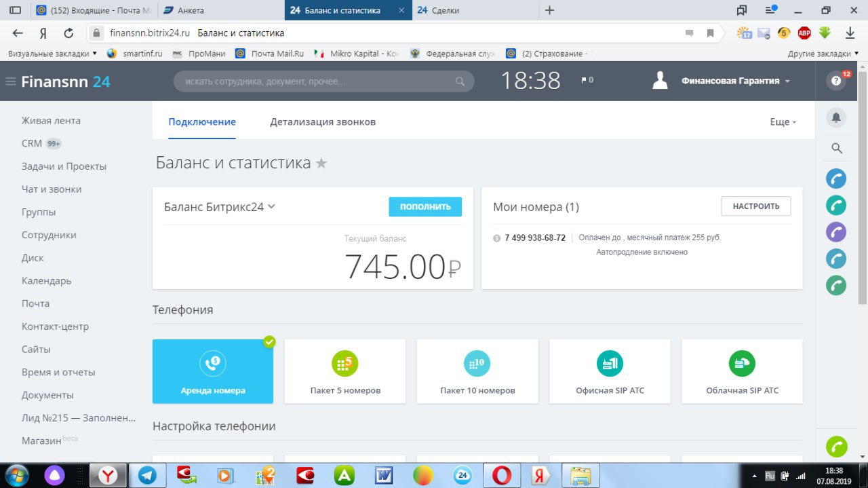
Task: Click the green dial phone button in the sidebar
Action: coord(837,447)
